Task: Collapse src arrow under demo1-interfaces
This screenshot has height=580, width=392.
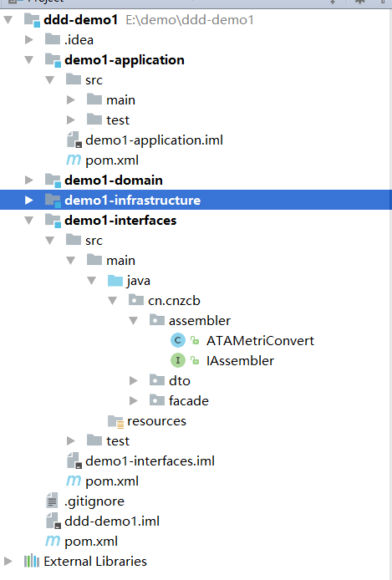Action: click(50, 241)
